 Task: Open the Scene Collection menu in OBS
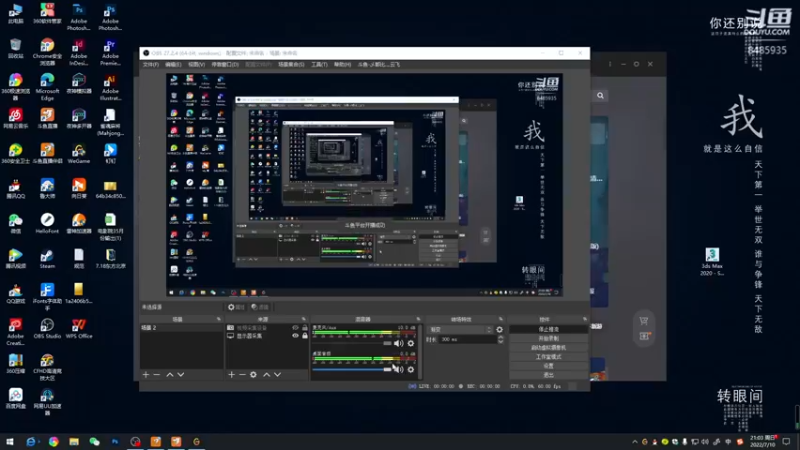[x=291, y=65]
